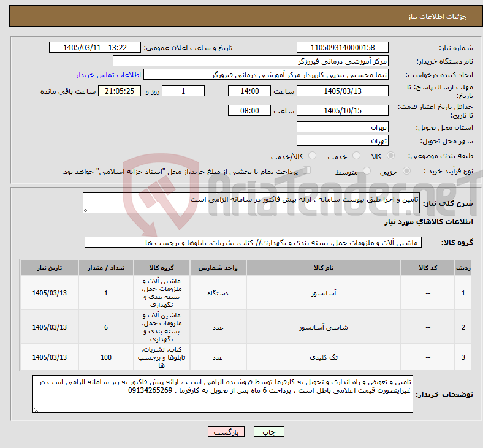Click the دستگاه unit cell
This screenshot has width=483, height=448.
pos(218,293)
